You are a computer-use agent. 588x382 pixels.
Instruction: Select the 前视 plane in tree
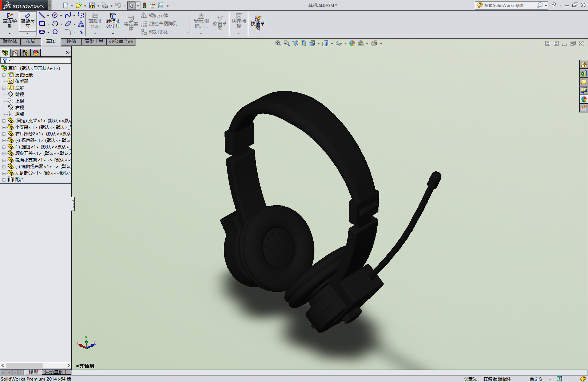click(20, 95)
